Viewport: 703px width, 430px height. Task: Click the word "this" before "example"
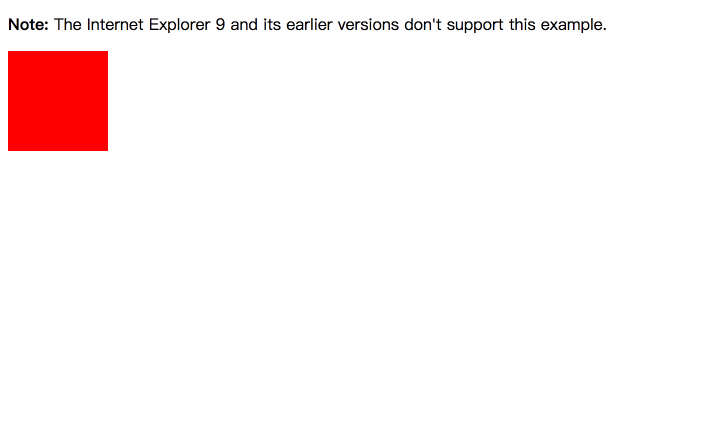pos(522,25)
